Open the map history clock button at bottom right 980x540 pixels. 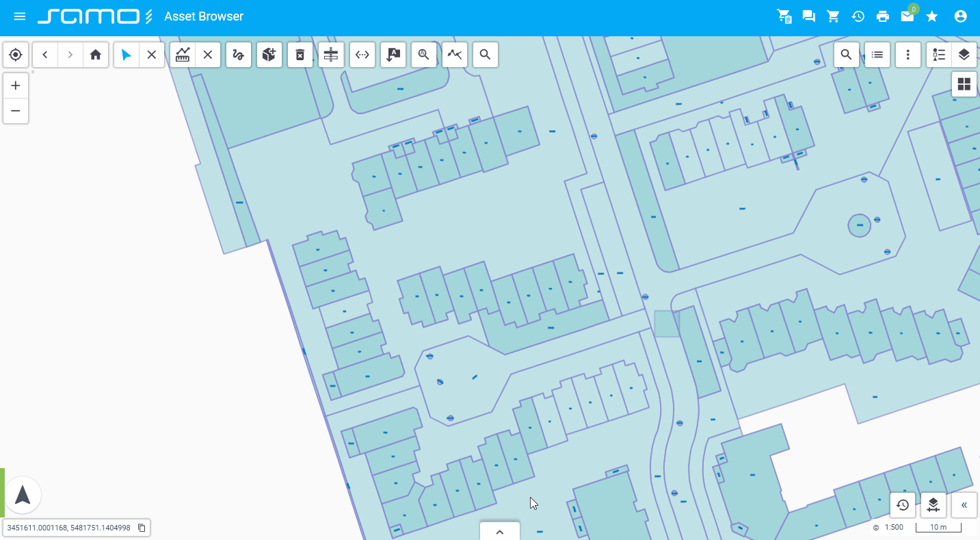[903, 505]
